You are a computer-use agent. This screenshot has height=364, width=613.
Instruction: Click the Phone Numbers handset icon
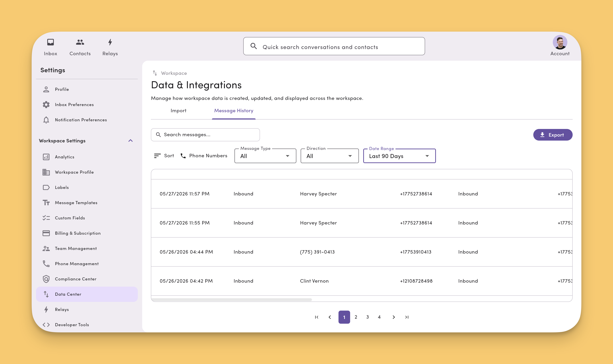click(x=183, y=156)
